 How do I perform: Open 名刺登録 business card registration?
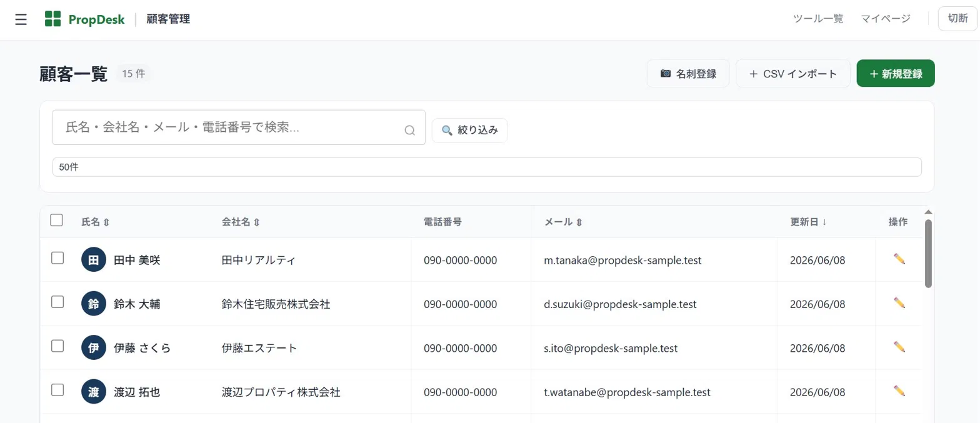tap(688, 74)
